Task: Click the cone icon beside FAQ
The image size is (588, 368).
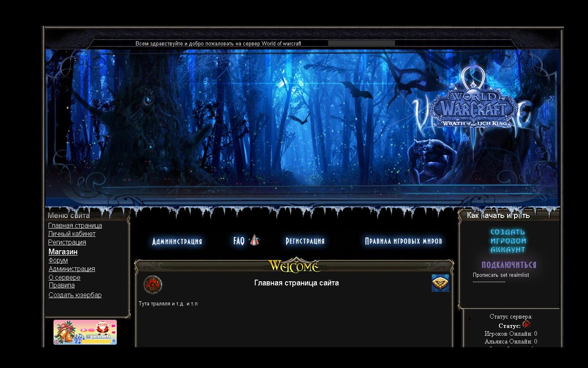Action: 254,240
